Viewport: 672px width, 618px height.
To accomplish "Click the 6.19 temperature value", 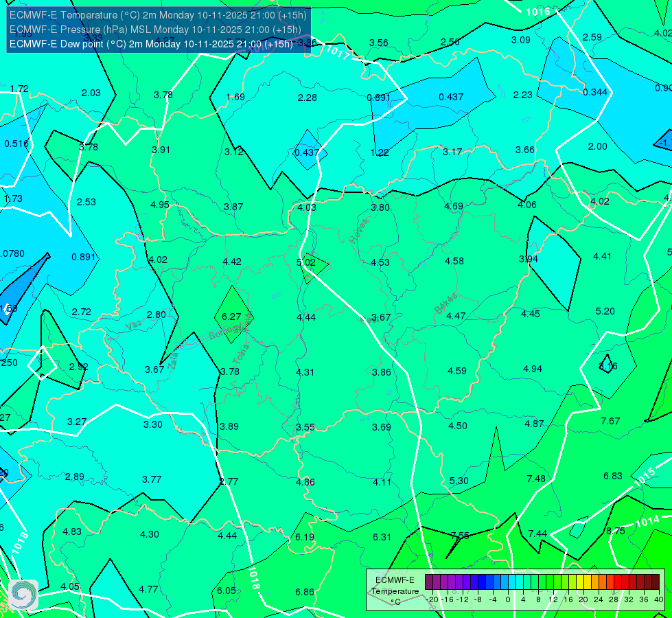I will 305,537.
